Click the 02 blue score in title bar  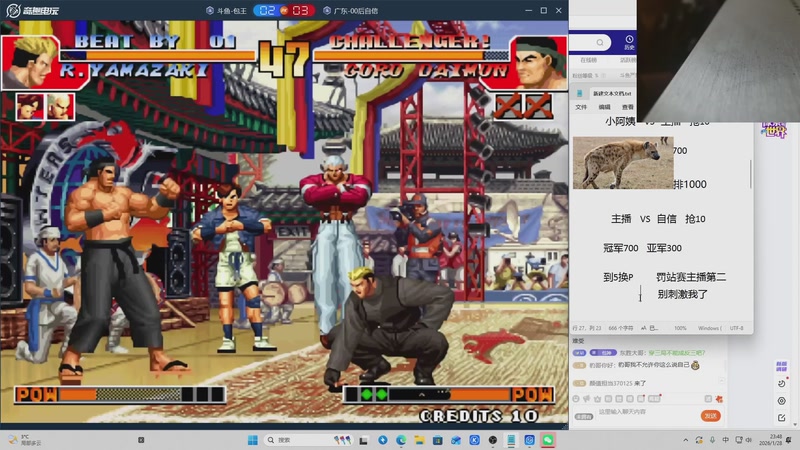[267, 10]
